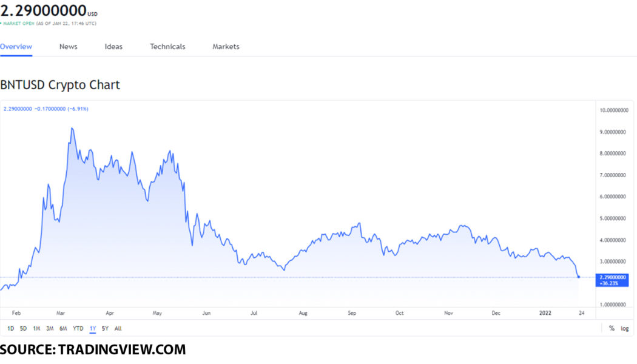This screenshot has width=637, height=364.
Task: Choose the 5D time range
Action: coord(24,328)
